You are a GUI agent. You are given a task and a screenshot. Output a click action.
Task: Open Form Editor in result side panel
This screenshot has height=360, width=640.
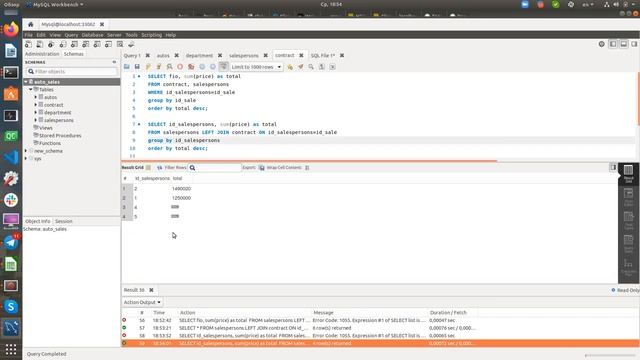point(629,196)
